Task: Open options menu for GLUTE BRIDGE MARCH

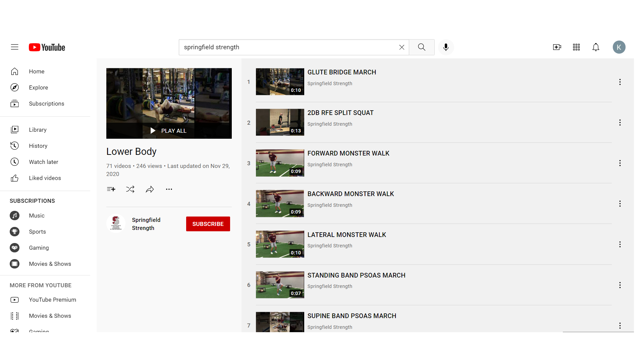Action: tap(620, 82)
